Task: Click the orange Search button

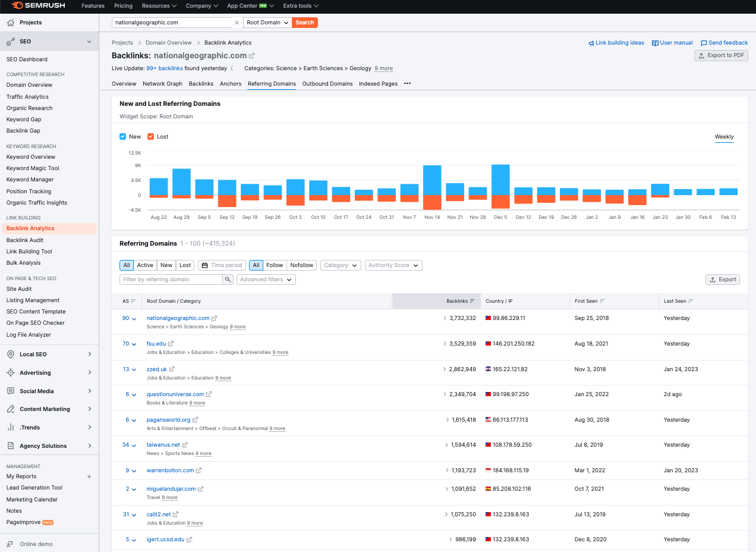Action: pyautogui.click(x=305, y=23)
